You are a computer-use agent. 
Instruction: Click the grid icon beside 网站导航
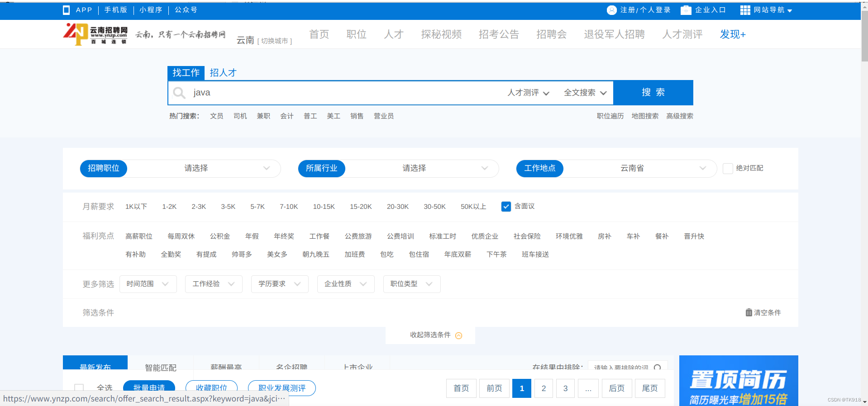(745, 10)
